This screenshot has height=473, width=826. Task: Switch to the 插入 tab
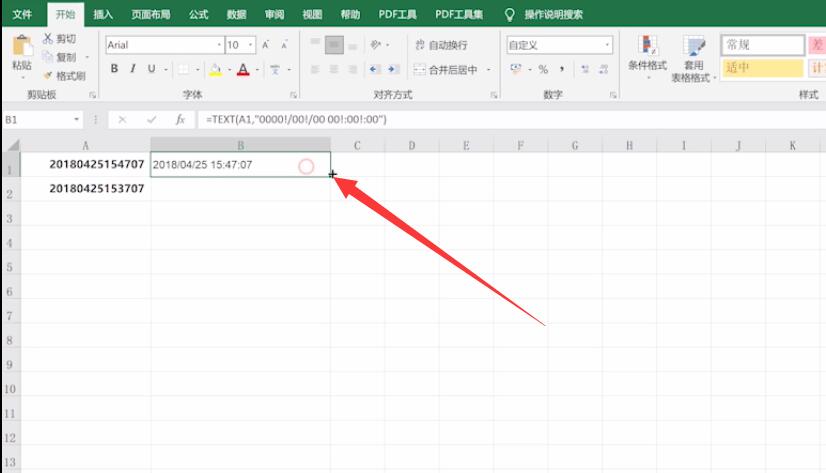[x=103, y=14]
